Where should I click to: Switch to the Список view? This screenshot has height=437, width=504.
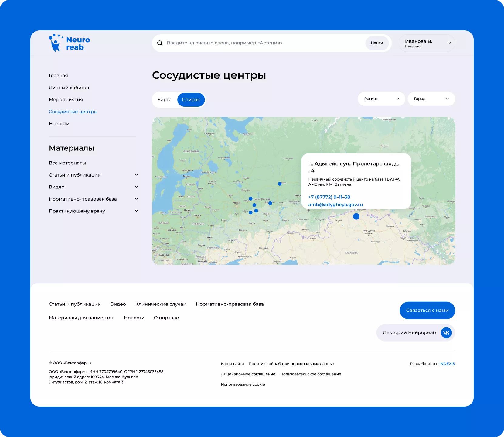pyautogui.click(x=191, y=100)
